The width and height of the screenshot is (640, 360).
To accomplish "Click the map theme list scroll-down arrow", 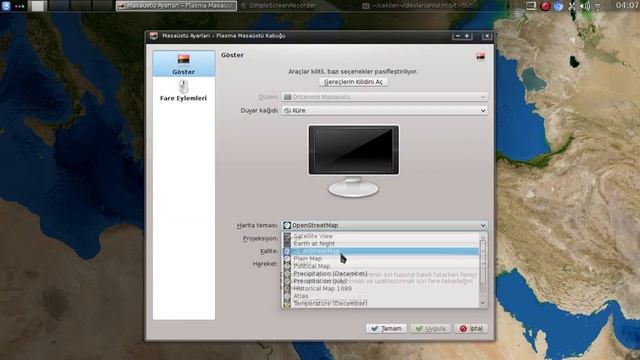I will tap(483, 303).
